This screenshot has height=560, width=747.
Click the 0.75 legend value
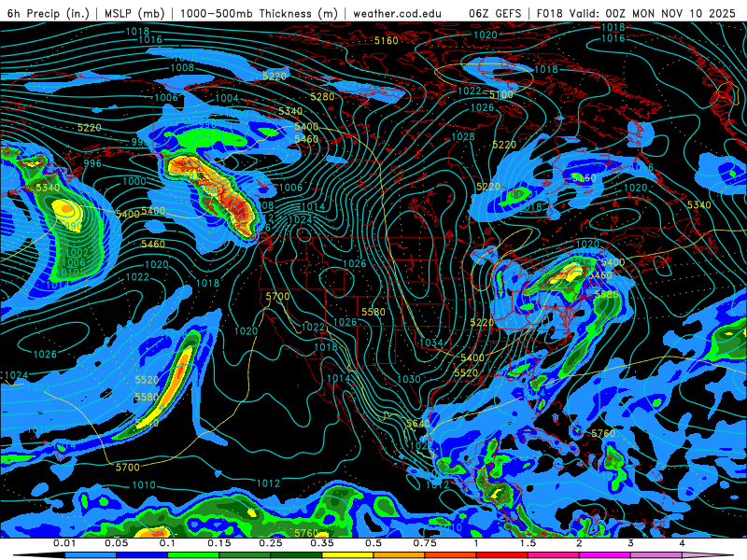425,543
